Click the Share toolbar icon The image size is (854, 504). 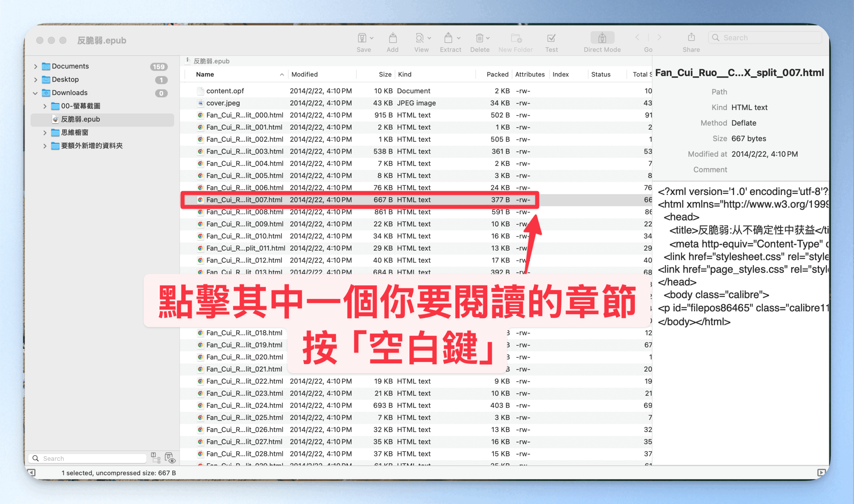coord(691,37)
